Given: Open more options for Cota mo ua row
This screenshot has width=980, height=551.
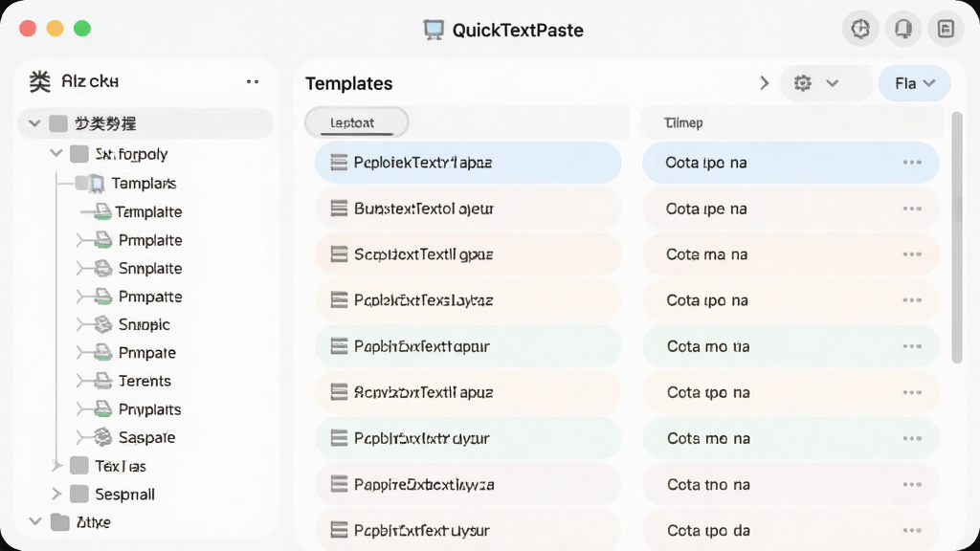Looking at the screenshot, I should 912,346.
